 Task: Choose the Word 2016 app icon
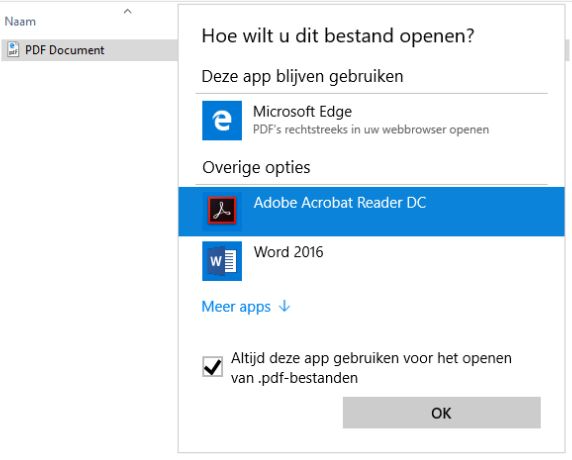pos(222,261)
